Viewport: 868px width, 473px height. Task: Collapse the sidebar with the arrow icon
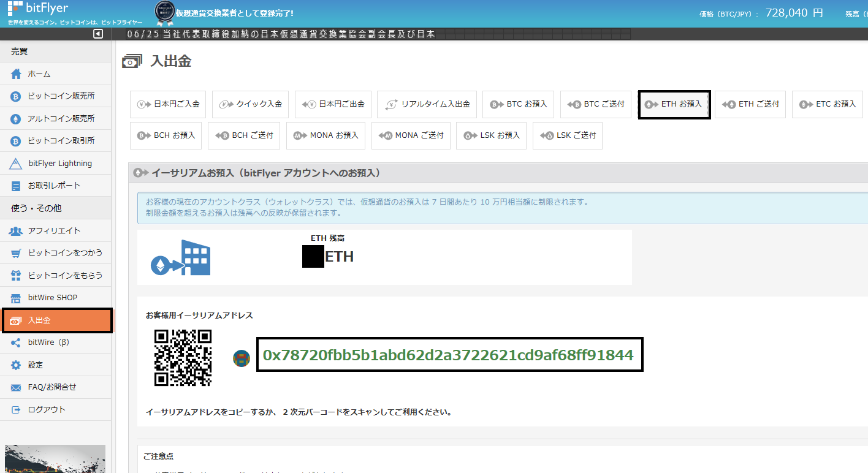98,34
